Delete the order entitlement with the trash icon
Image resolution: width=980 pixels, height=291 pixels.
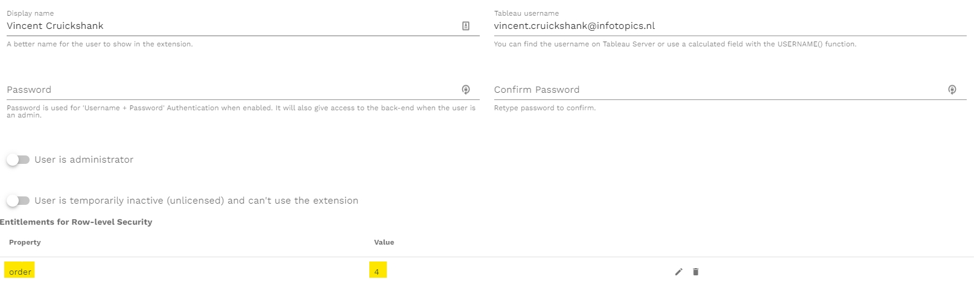pos(696,272)
